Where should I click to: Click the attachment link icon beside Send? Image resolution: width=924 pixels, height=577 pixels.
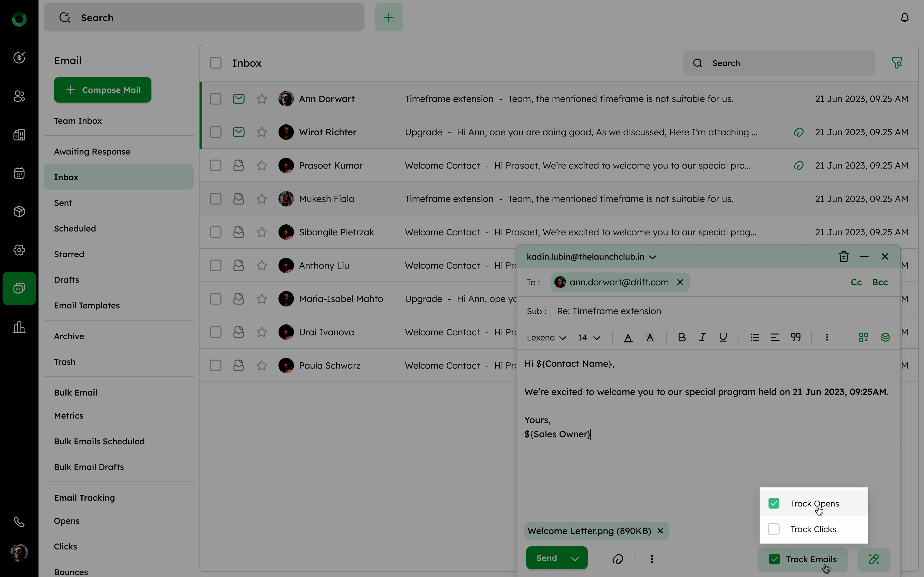click(617, 559)
